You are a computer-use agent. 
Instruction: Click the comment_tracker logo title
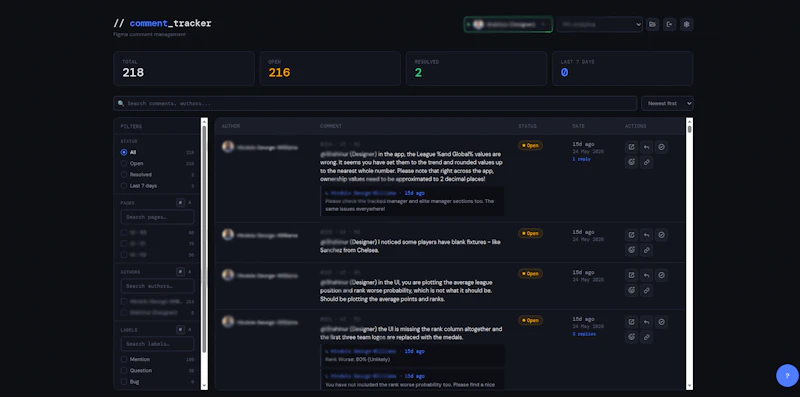coord(162,23)
